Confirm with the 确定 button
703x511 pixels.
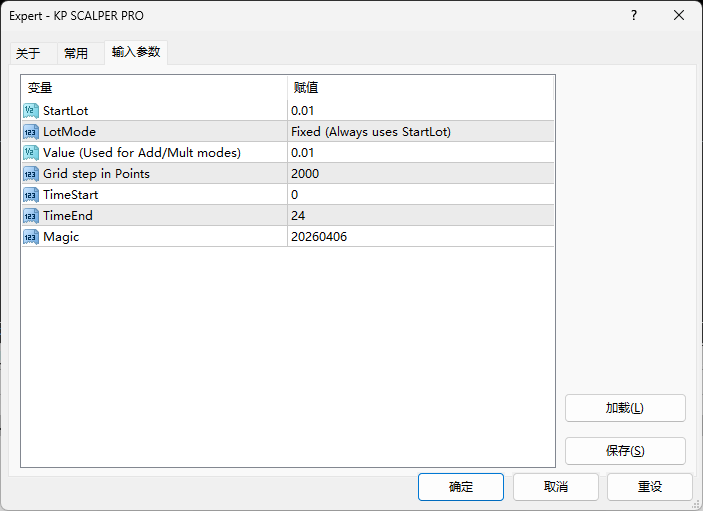point(461,487)
